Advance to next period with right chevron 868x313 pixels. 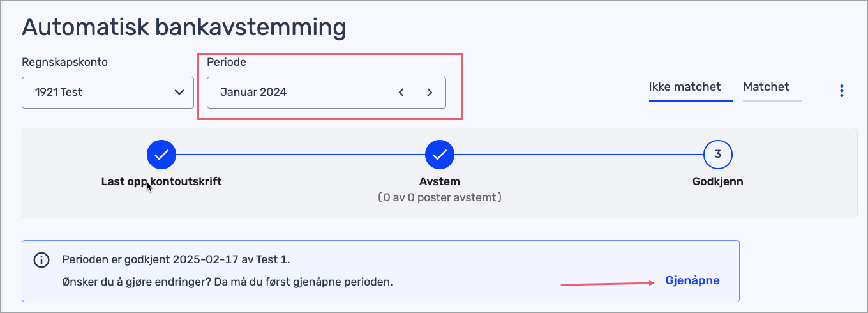tap(430, 92)
